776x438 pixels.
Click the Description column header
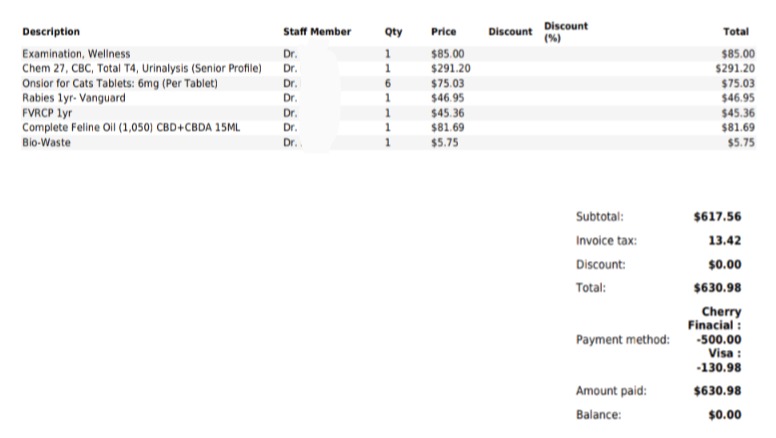pos(51,32)
